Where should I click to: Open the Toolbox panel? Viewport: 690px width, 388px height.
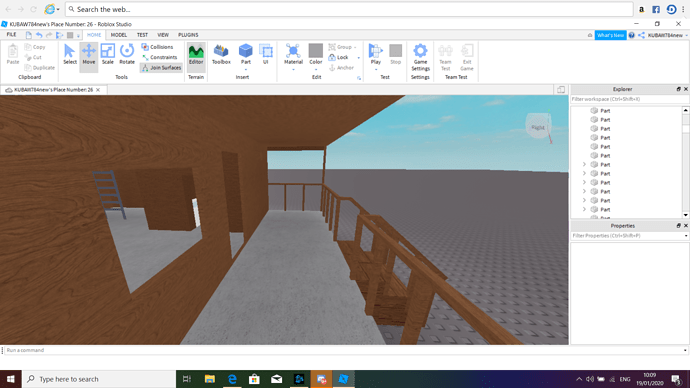(x=221, y=55)
